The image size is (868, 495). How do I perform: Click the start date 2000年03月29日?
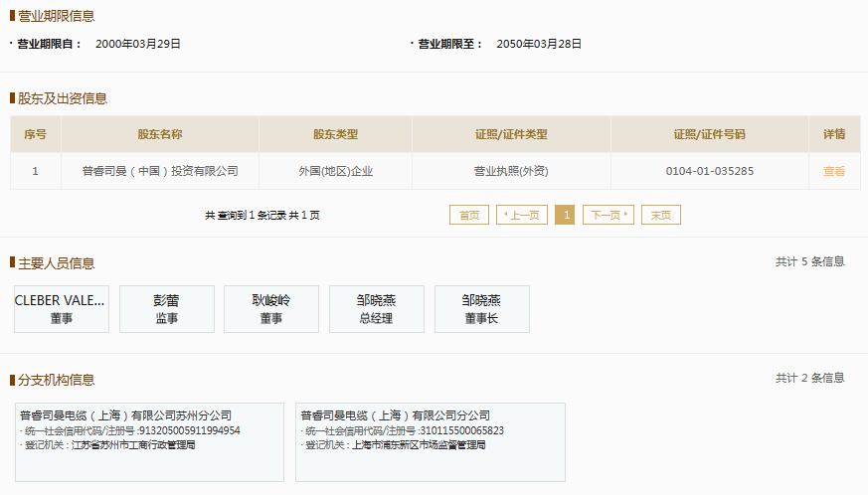pyautogui.click(x=138, y=44)
